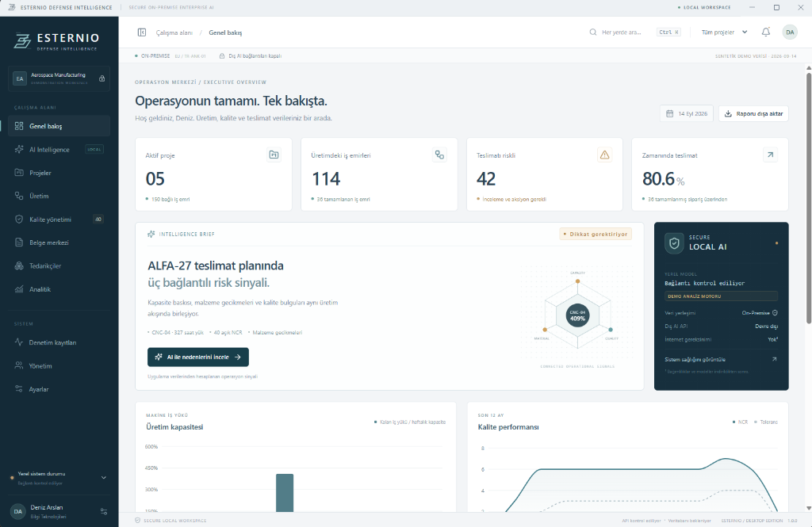Screen dimensions: 812x527
Task: Click the Yönetim people icon
Action: point(19,365)
